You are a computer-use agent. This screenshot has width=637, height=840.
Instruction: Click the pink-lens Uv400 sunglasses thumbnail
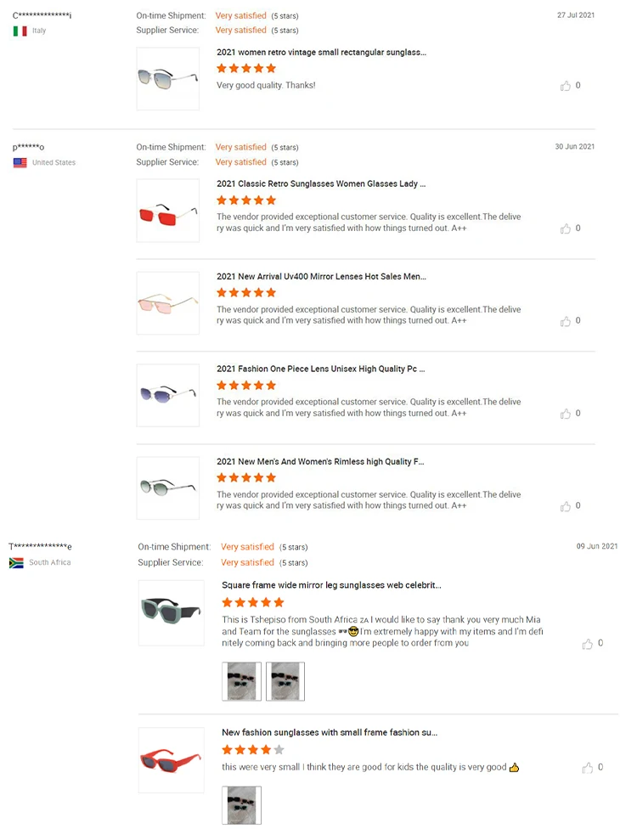(x=168, y=303)
